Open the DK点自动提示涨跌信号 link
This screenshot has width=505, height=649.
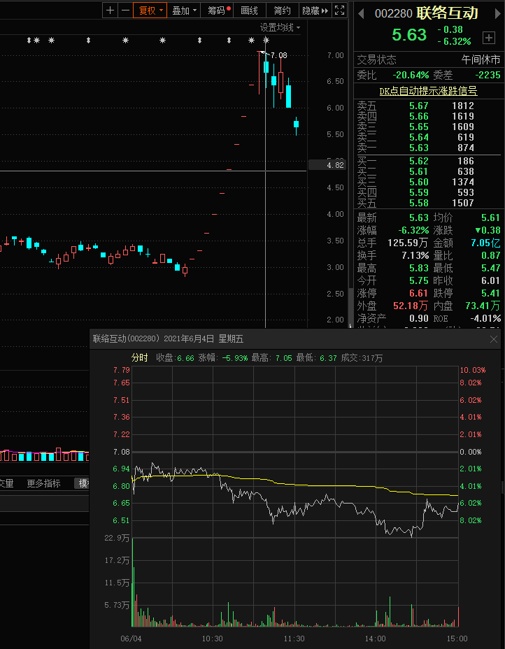coord(428,91)
